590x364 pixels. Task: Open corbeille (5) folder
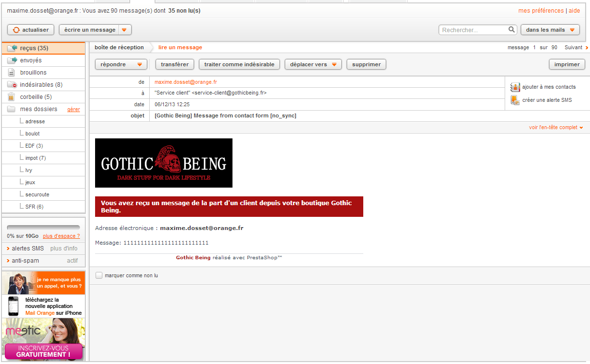click(x=43, y=97)
